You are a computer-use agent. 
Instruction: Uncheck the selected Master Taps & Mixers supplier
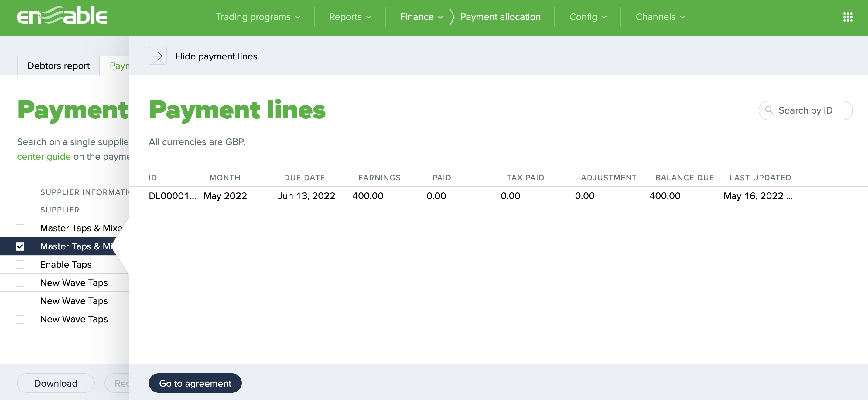point(21,246)
